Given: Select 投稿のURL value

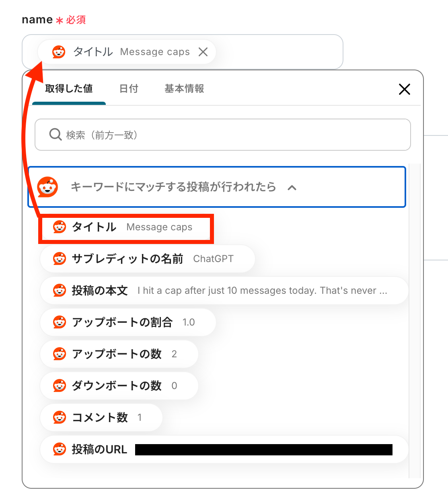Looking at the screenshot, I should click(224, 449).
